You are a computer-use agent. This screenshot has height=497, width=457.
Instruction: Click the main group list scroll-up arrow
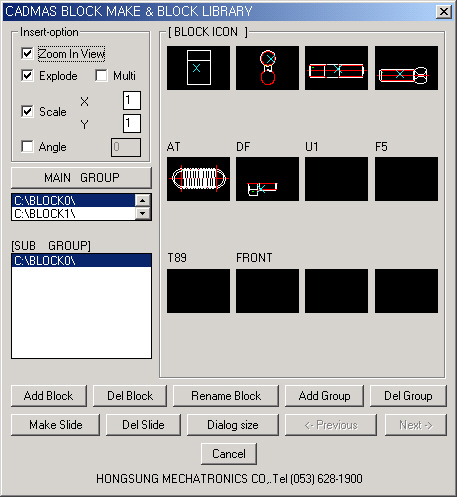[143, 201]
